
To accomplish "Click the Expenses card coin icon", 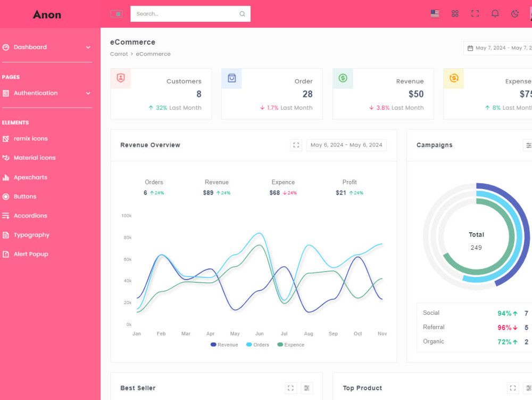I will [x=454, y=78].
